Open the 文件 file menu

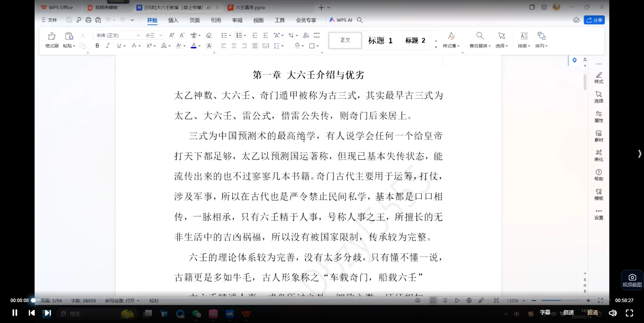tap(49, 20)
